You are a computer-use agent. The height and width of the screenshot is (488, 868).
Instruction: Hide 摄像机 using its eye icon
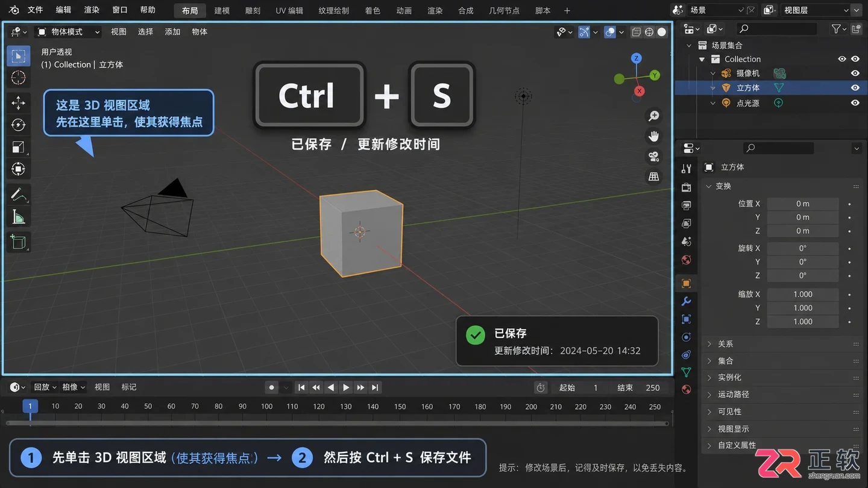(x=855, y=73)
